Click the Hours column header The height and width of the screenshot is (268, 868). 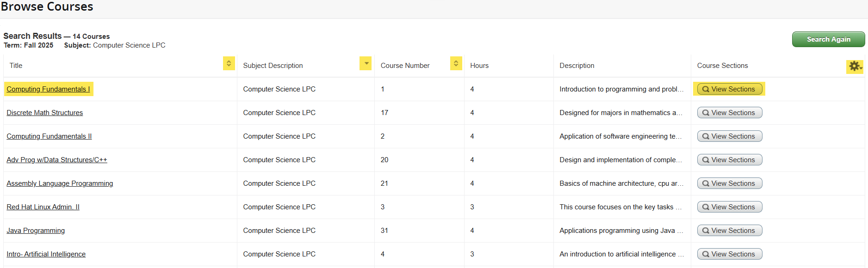point(479,66)
